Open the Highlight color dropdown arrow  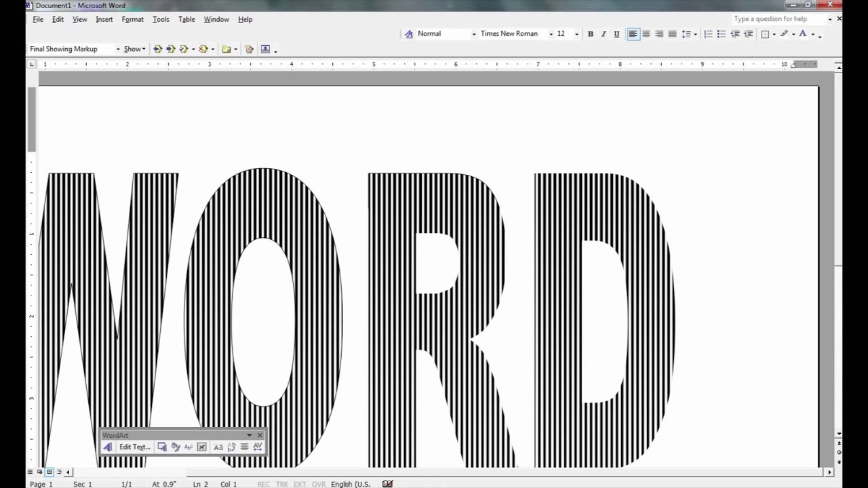(x=793, y=34)
